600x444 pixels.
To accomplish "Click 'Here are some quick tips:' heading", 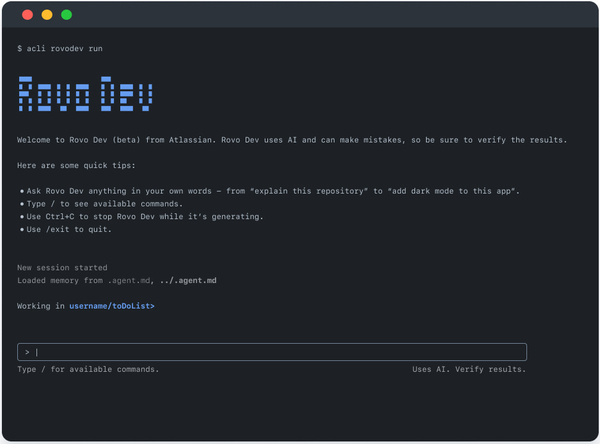I will [76, 165].
